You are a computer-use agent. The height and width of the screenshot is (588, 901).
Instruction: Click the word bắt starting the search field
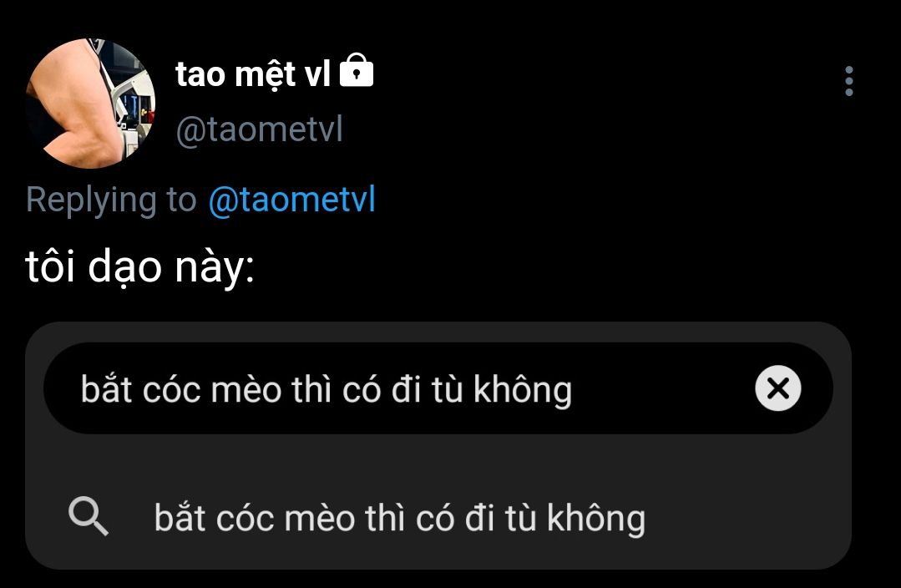(x=106, y=389)
